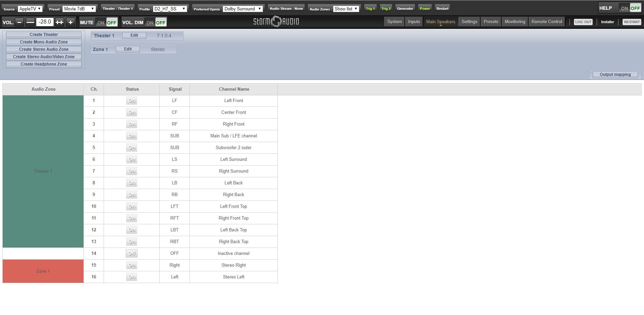The image size is (644, 315).
Task: Edit Theater 1 configuration
Action: click(x=134, y=35)
